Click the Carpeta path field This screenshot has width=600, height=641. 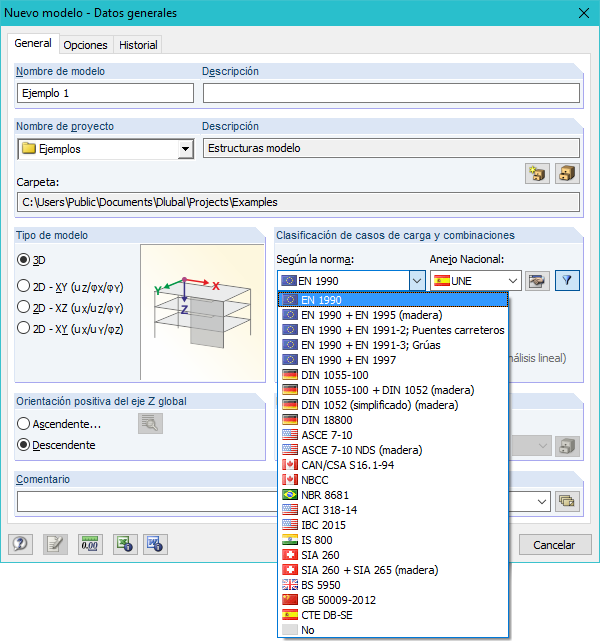point(298,202)
